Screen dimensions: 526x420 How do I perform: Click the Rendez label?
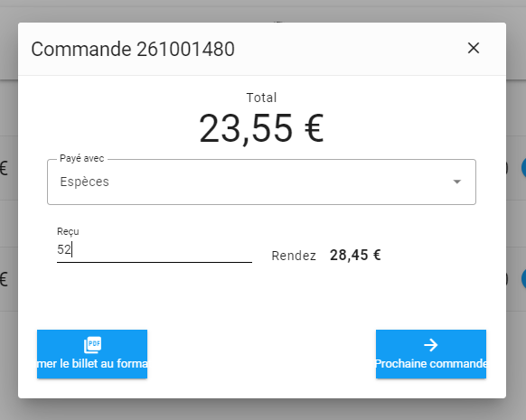click(294, 256)
